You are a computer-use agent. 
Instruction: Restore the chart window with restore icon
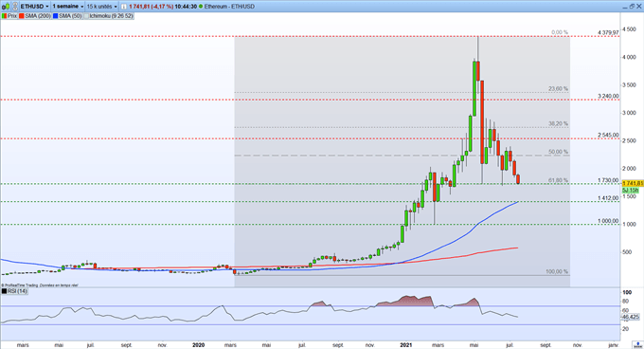tap(632, 7)
